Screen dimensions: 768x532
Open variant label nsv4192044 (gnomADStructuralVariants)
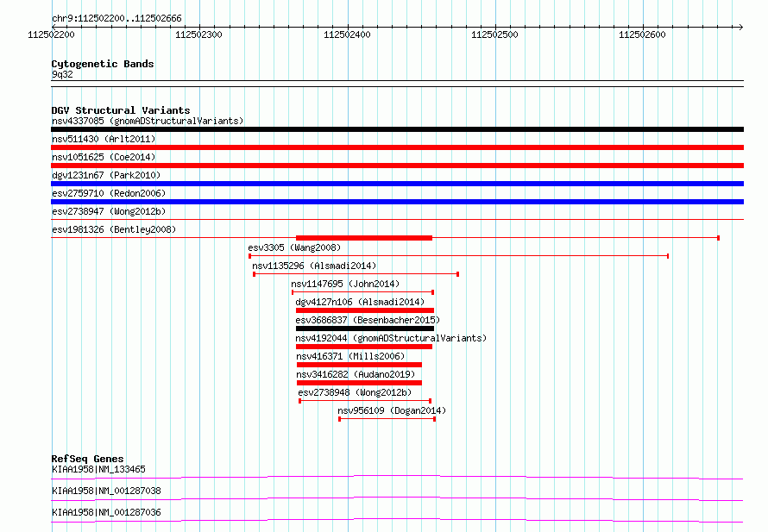[391, 338]
